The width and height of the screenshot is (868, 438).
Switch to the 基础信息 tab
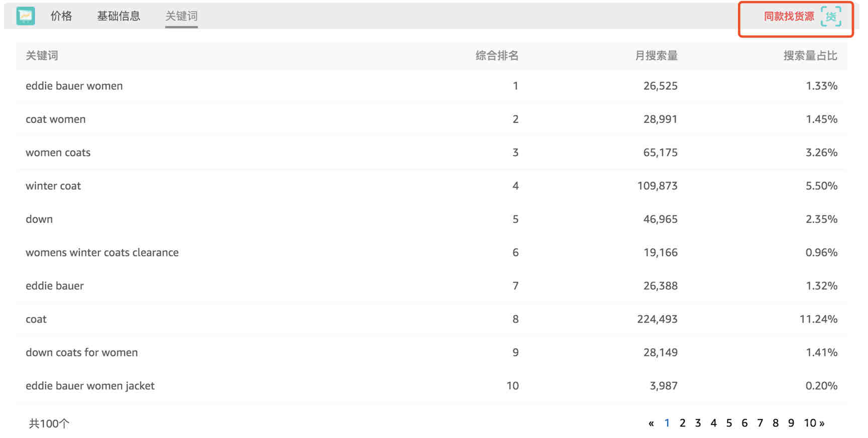click(x=118, y=16)
